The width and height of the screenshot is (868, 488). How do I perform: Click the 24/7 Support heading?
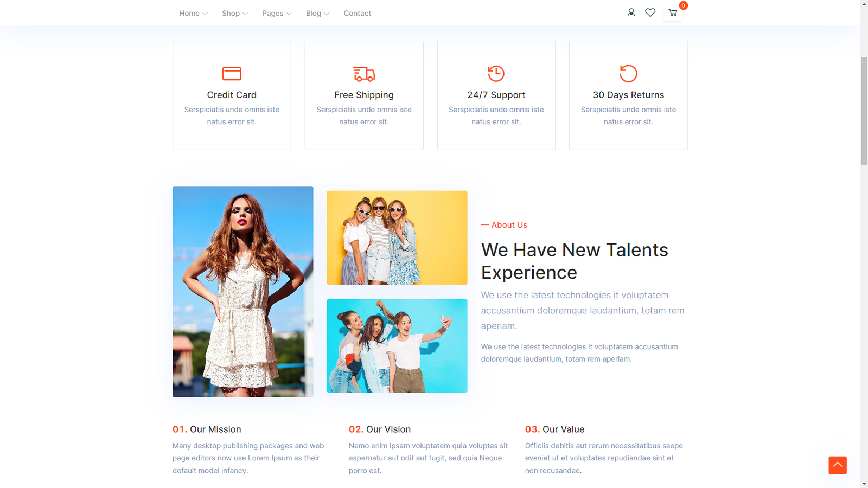[496, 95]
